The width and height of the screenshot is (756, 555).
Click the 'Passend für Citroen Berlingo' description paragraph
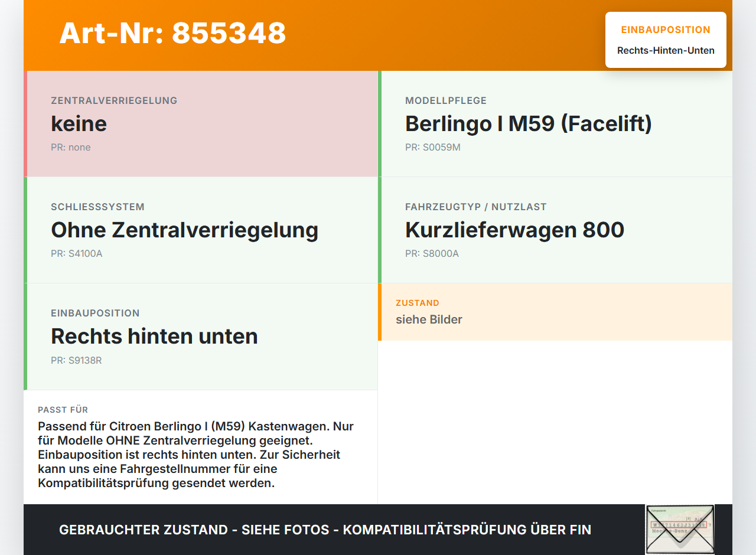pyautogui.click(x=196, y=455)
